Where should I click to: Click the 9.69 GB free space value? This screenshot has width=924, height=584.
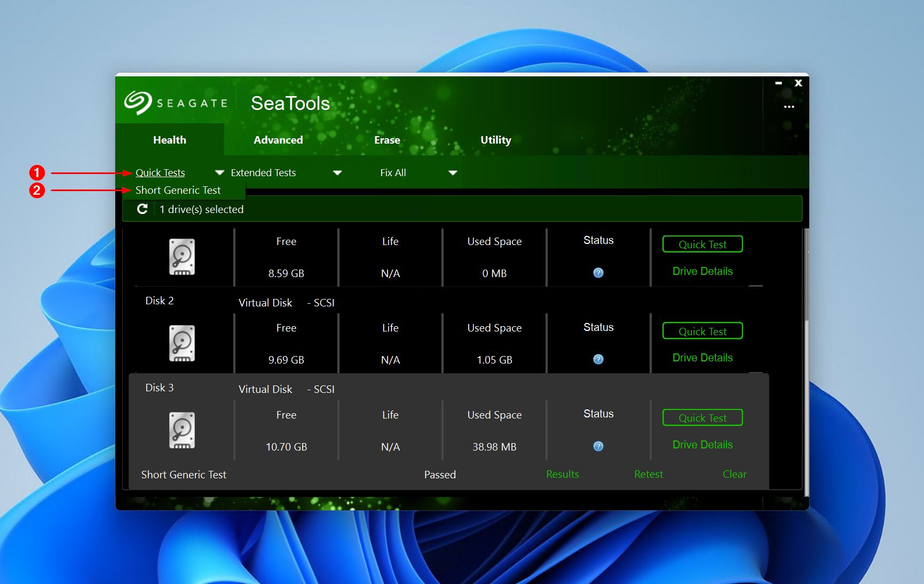(286, 360)
